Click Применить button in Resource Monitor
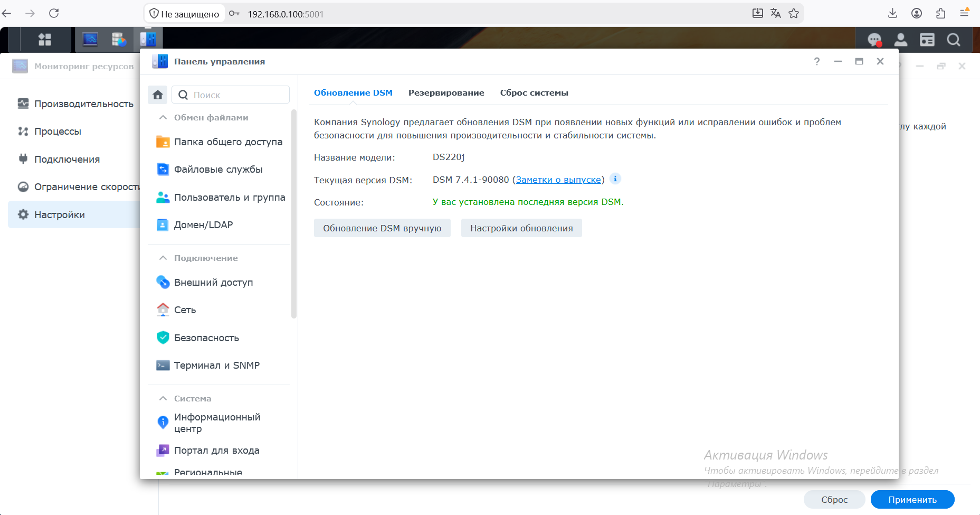Viewport: 980px width, 515px height. (x=912, y=500)
